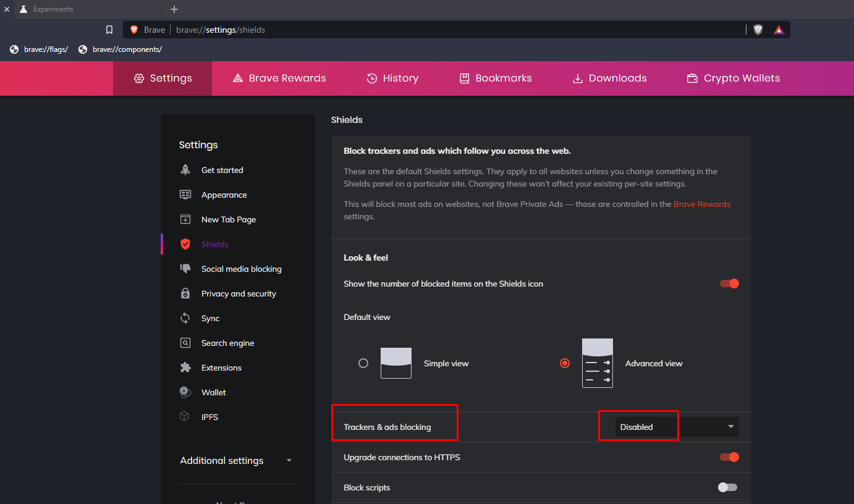Click the Brave Rewards triangle icon in address bar
854x504 pixels.
coord(779,30)
